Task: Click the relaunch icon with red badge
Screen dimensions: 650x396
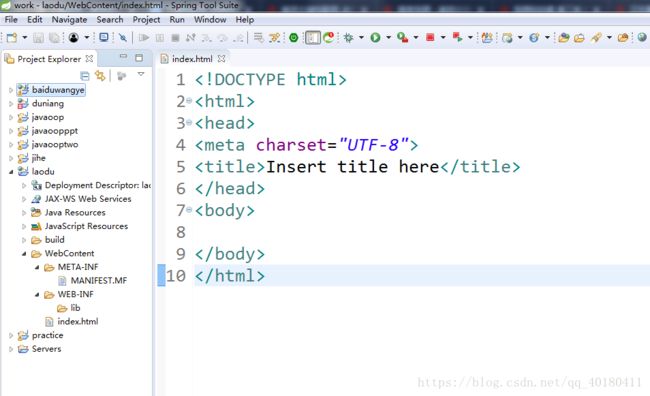Action: (x=329, y=37)
